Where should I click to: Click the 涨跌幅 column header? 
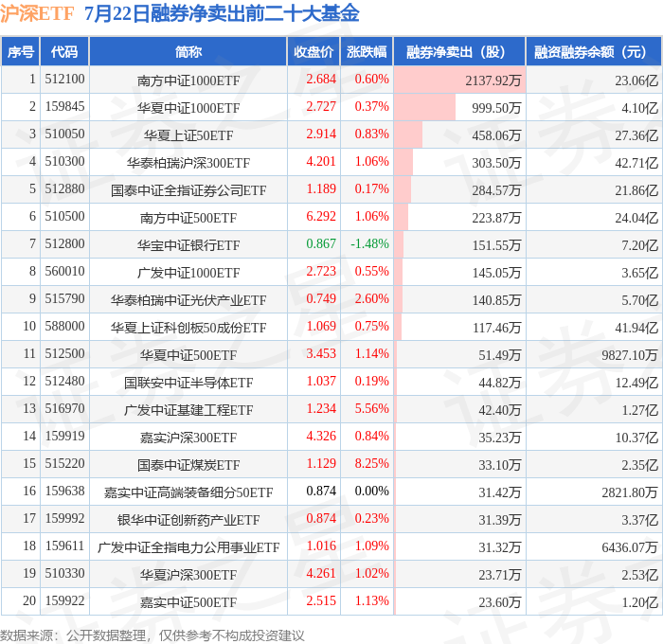[x=367, y=51]
